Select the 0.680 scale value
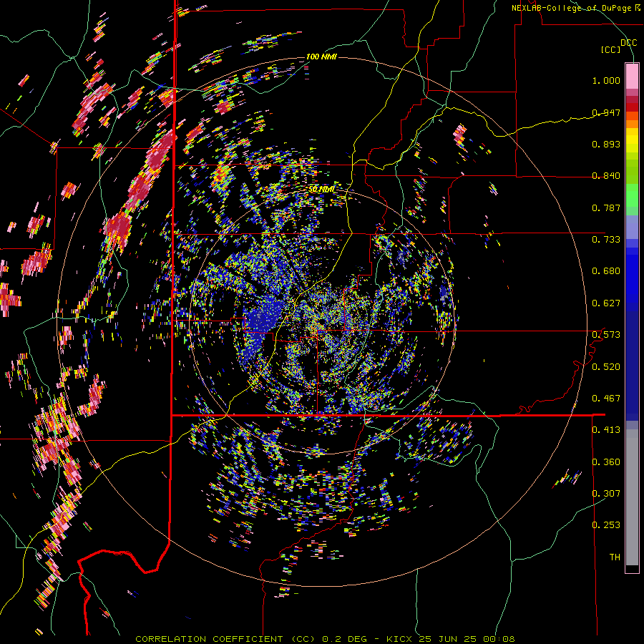 click(606, 270)
